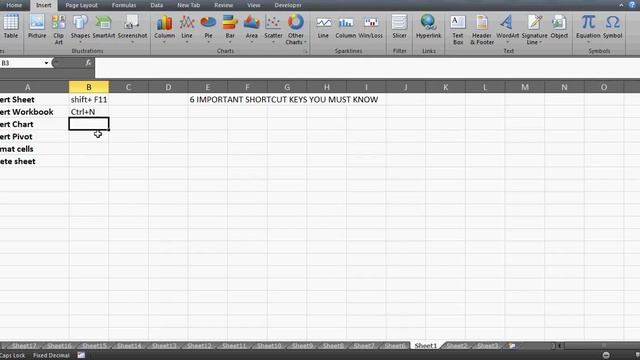Screen dimensions: 640x360
Task: Insert a Bar chart
Action: 230,29
